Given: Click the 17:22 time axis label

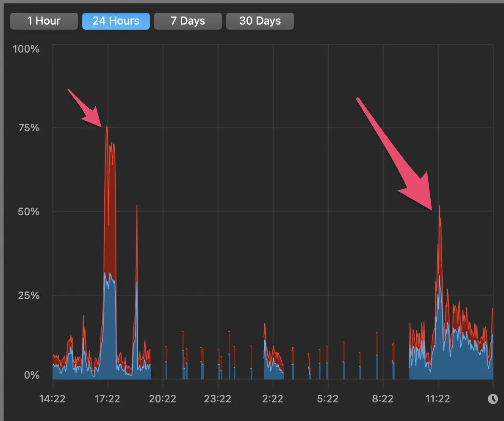Looking at the screenshot, I should (x=108, y=399).
